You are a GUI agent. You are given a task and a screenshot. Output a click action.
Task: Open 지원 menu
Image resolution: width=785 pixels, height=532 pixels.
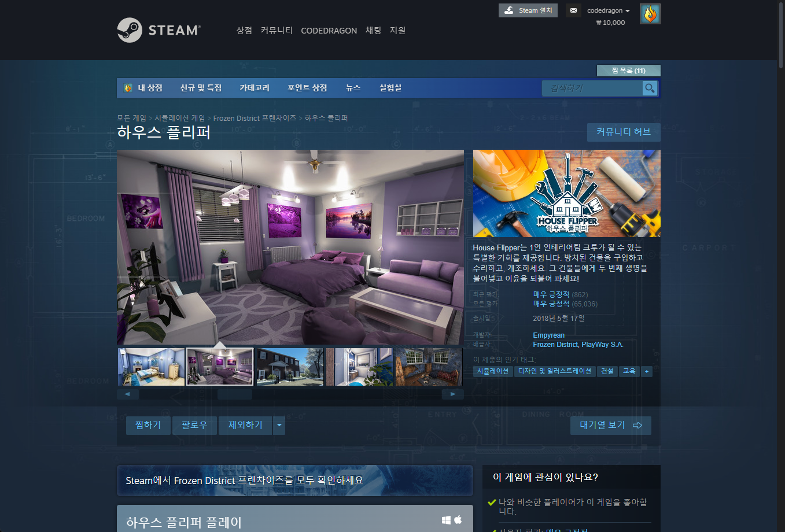click(x=398, y=30)
